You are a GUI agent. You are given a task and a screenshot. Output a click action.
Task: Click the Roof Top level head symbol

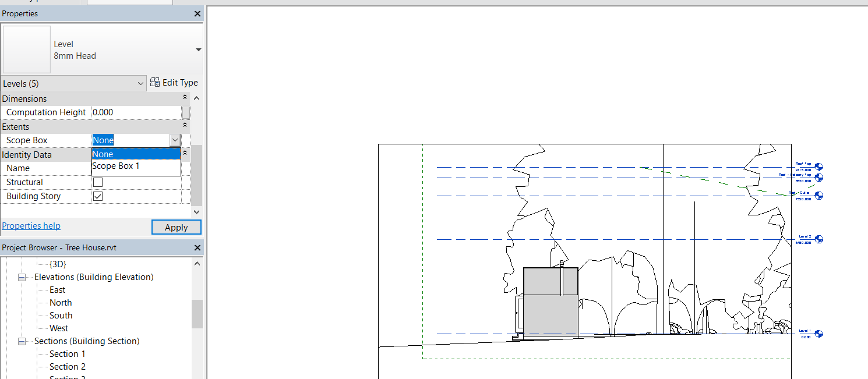[819, 167]
